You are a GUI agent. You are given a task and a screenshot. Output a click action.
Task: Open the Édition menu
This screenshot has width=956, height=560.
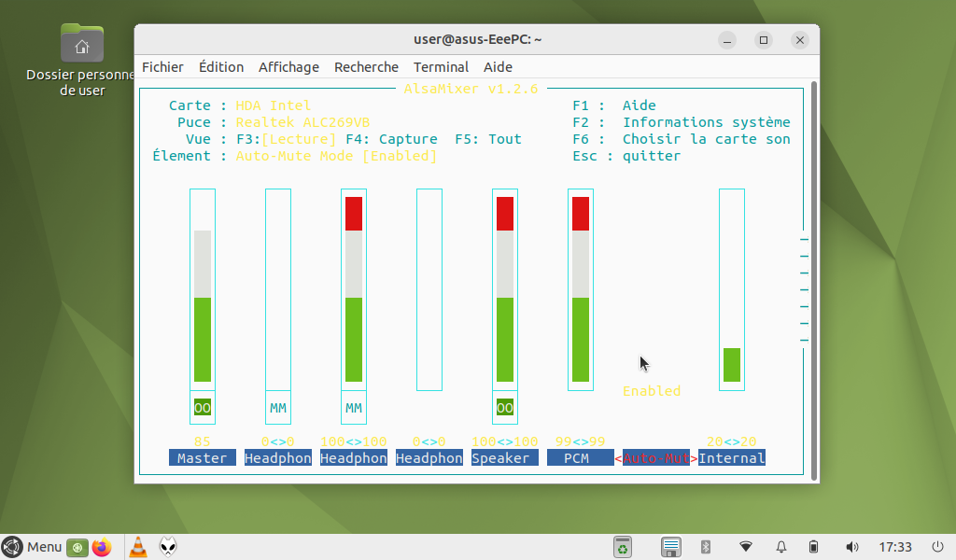[x=221, y=67]
